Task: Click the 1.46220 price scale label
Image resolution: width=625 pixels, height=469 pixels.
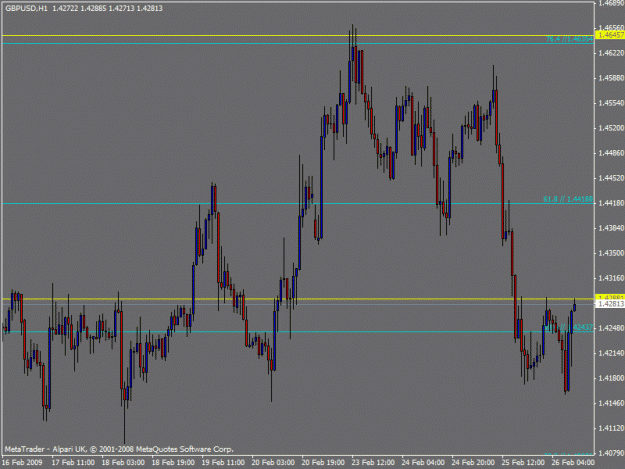Action: (x=611, y=53)
